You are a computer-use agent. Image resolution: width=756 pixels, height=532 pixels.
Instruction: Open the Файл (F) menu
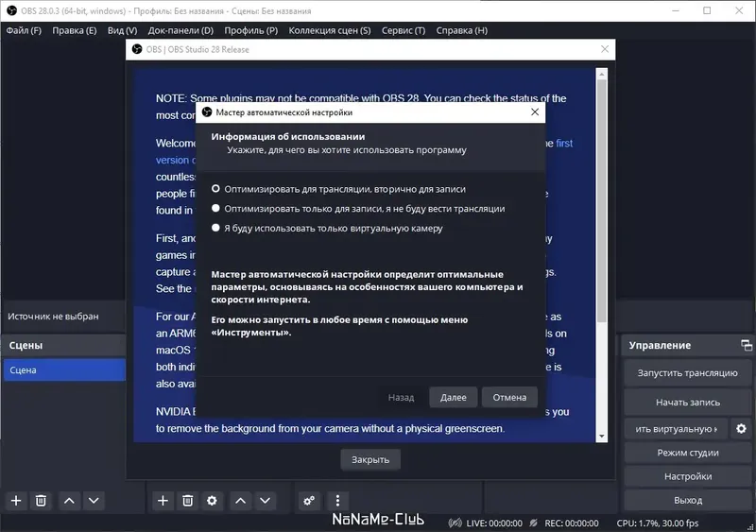pyautogui.click(x=24, y=30)
